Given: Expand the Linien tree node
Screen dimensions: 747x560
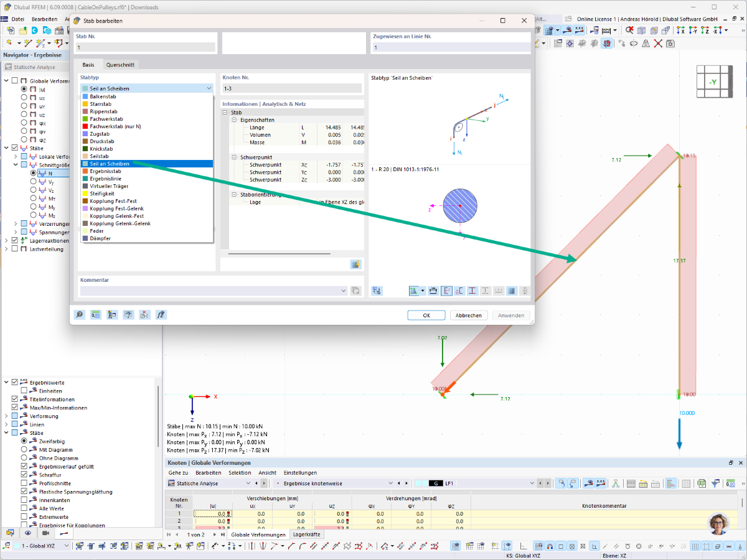Looking at the screenshot, I should point(7,424).
